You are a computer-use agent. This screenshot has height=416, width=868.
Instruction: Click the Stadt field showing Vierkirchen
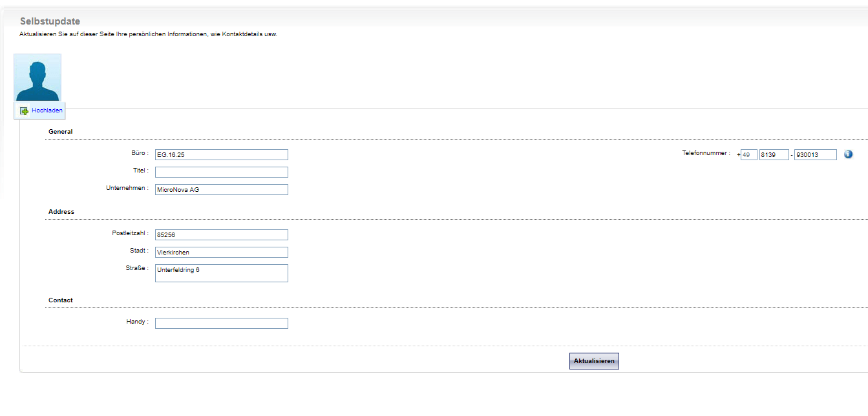(222, 253)
